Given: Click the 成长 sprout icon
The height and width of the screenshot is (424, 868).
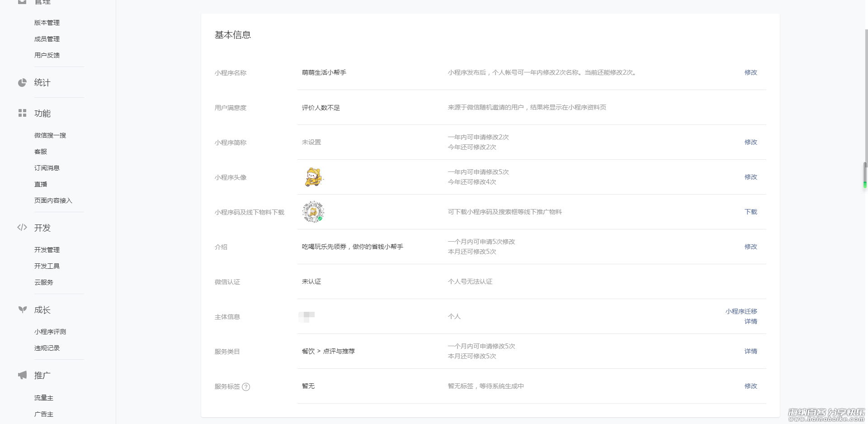Looking at the screenshot, I should coord(22,310).
